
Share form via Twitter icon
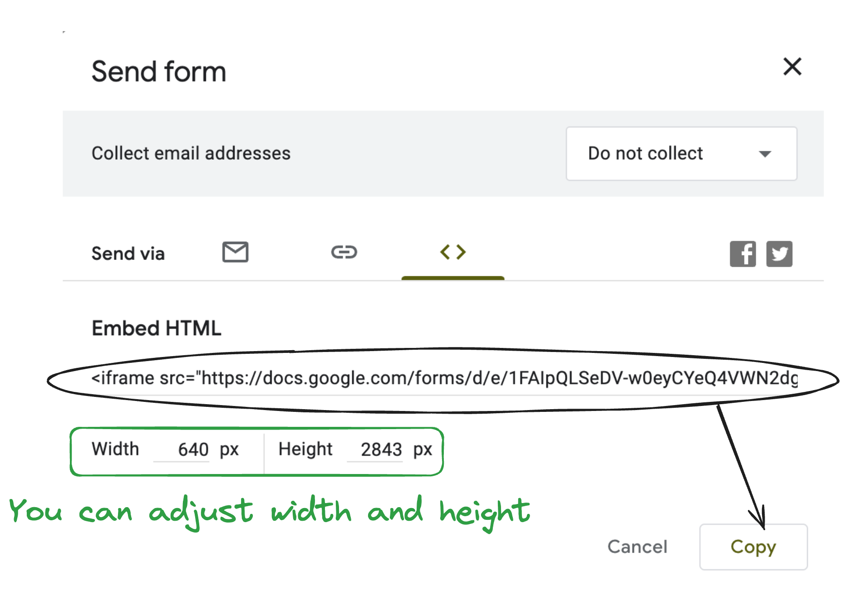[779, 254]
